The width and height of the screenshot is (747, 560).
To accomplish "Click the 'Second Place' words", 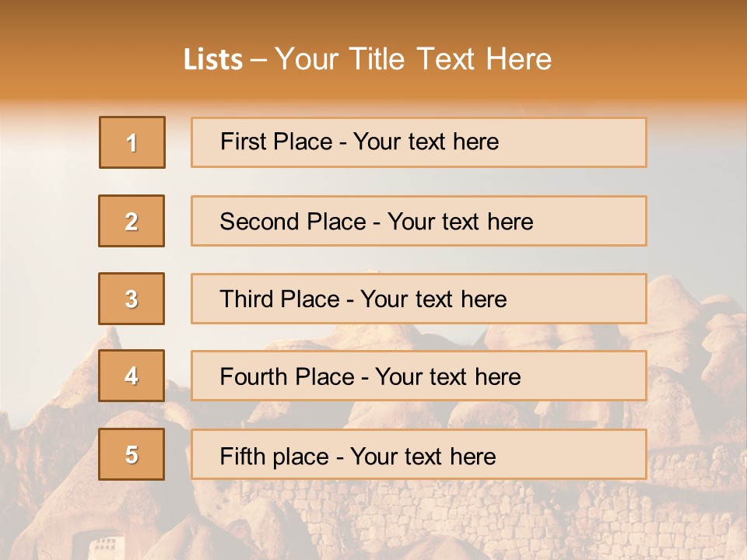I will (x=293, y=222).
